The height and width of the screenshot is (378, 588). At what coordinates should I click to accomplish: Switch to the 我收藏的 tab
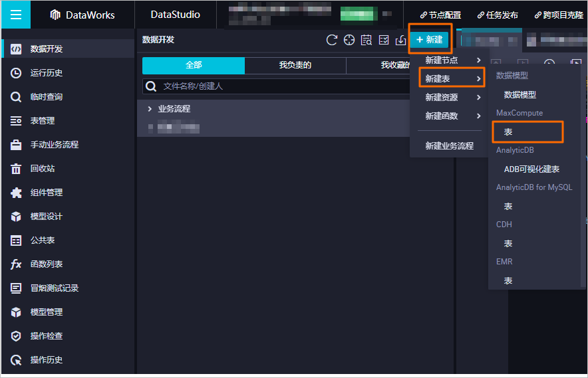[395, 65]
